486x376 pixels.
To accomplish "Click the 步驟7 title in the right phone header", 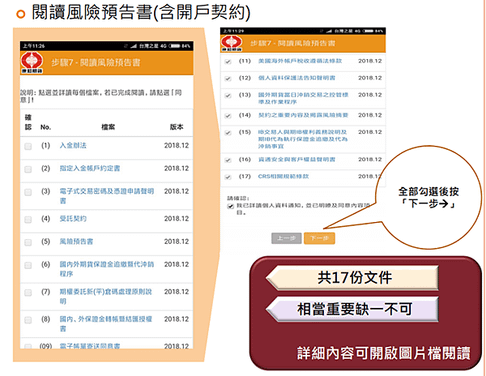I will (293, 43).
